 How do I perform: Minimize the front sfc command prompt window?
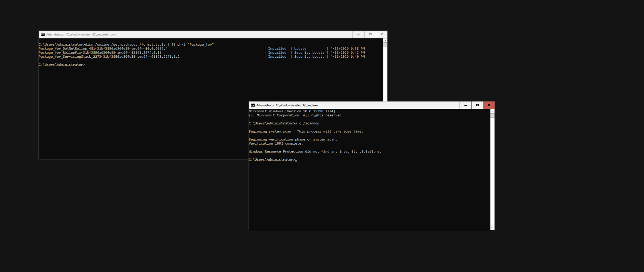pyautogui.click(x=465, y=105)
